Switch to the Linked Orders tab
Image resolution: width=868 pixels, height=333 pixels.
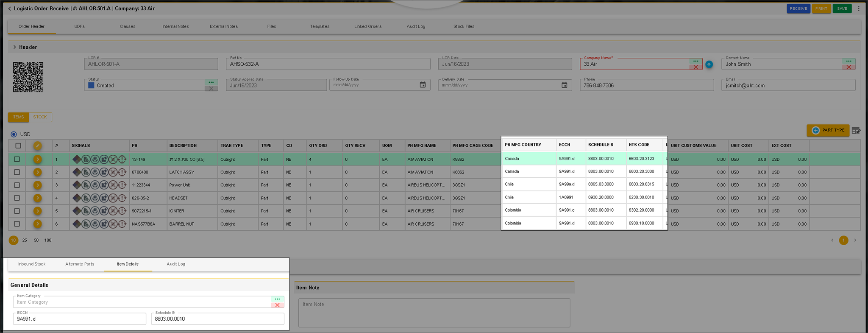[x=367, y=26]
